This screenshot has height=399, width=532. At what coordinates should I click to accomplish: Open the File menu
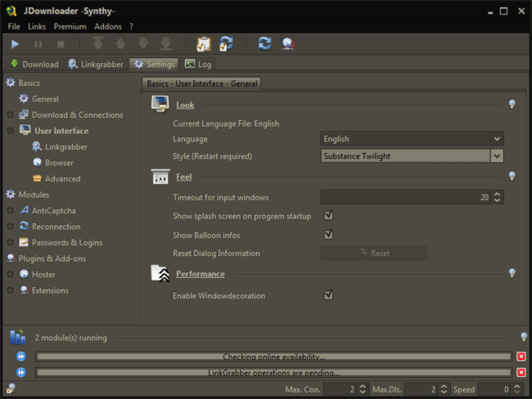[x=14, y=26]
